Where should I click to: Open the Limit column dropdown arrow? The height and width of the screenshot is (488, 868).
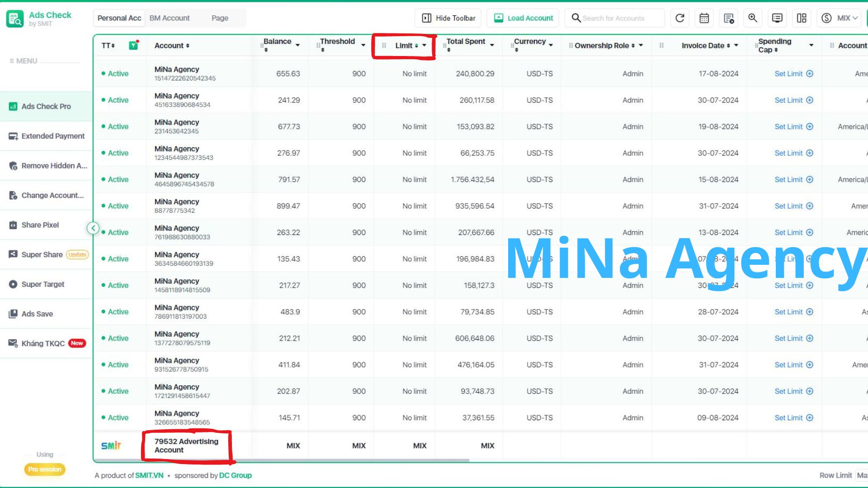click(424, 45)
